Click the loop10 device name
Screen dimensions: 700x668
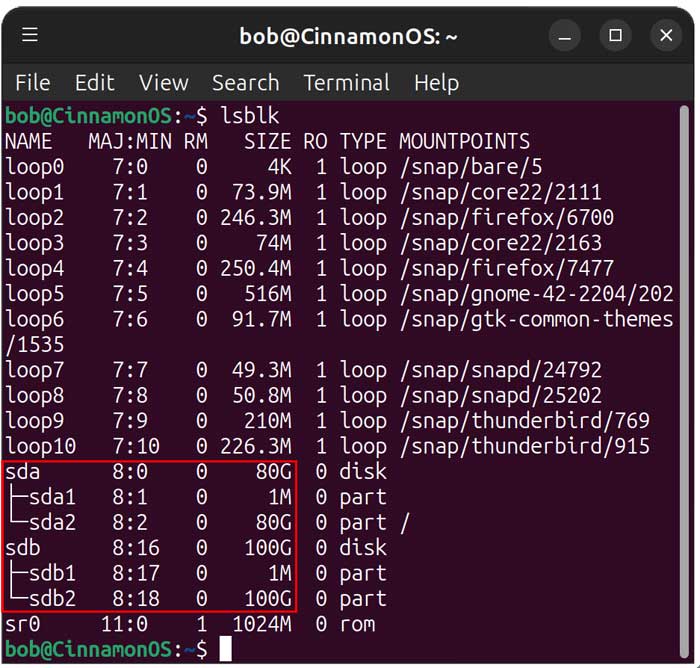click(x=41, y=447)
